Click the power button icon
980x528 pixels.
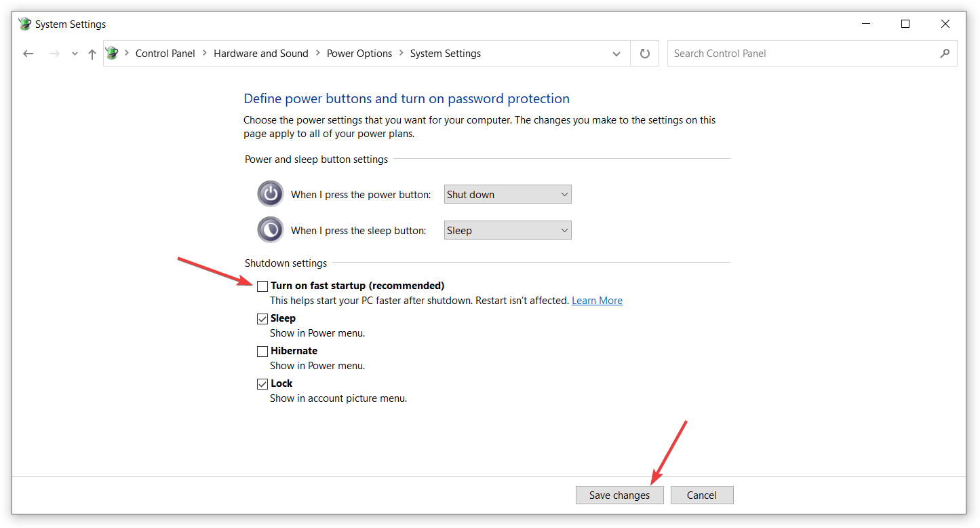tap(271, 194)
